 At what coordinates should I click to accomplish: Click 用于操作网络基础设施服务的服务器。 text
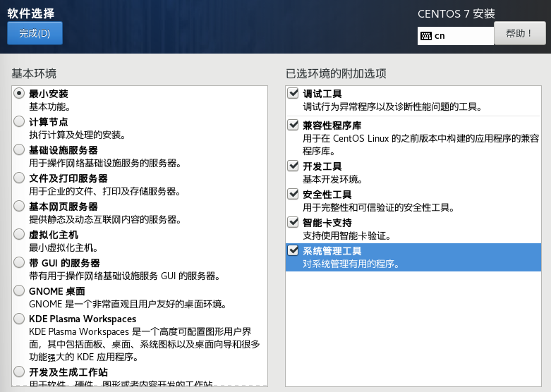pyautogui.click(x=105, y=164)
